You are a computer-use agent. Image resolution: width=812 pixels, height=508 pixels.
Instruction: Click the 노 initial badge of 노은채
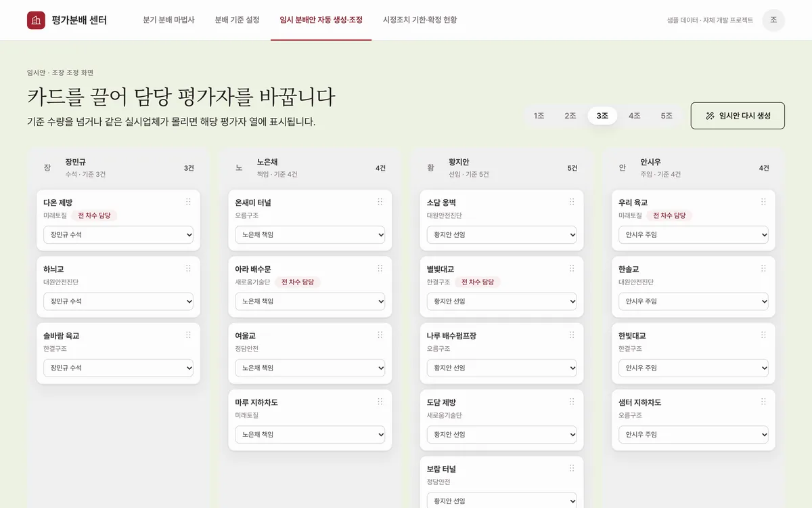tap(239, 167)
